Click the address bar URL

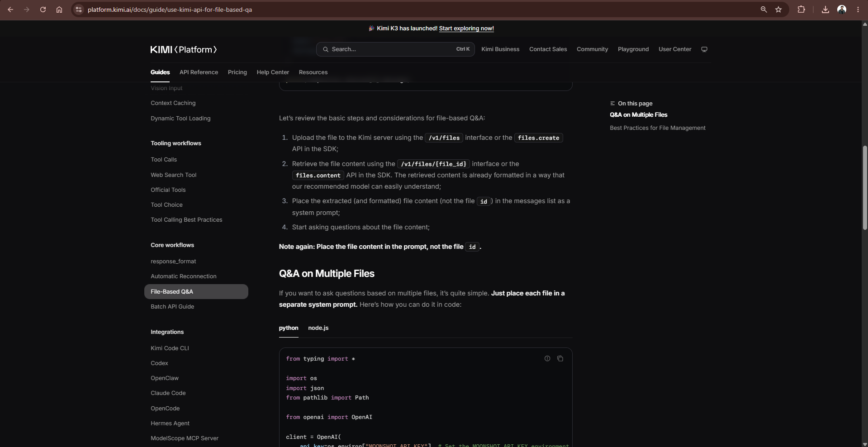170,10
